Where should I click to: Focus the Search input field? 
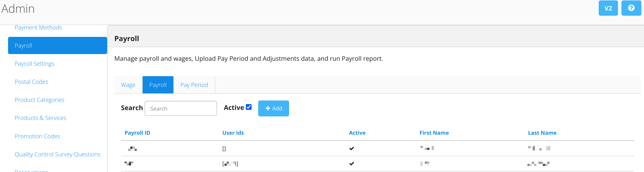pyautogui.click(x=181, y=108)
